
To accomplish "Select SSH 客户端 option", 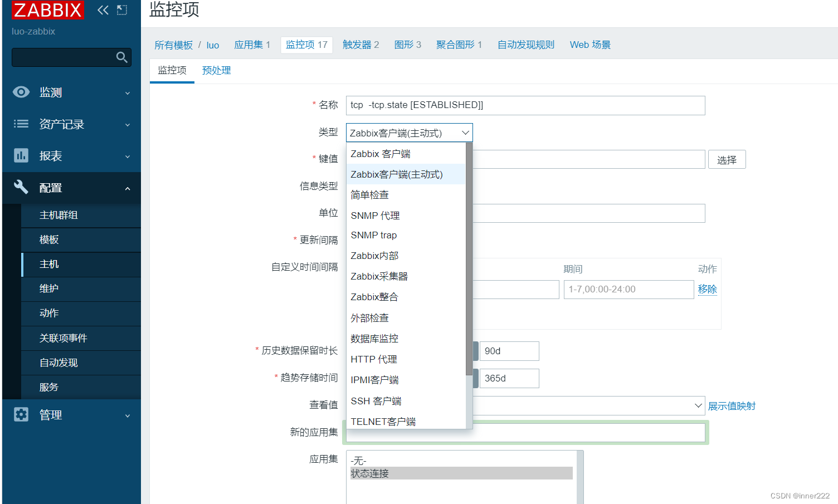I will click(x=406, y=401).
